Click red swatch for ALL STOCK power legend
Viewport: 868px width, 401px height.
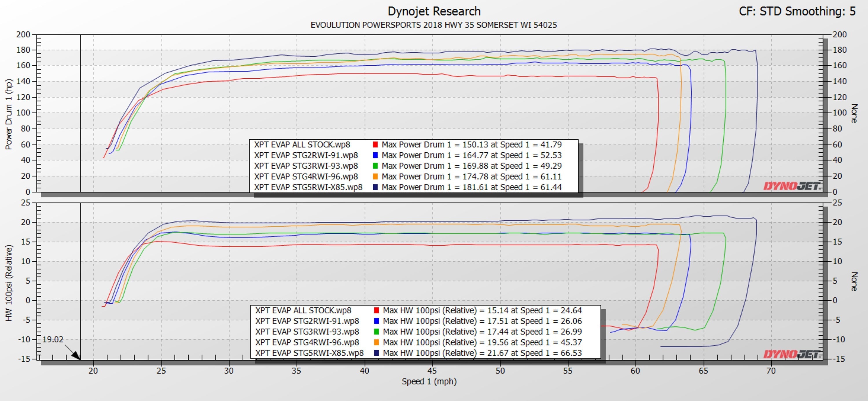375,145
